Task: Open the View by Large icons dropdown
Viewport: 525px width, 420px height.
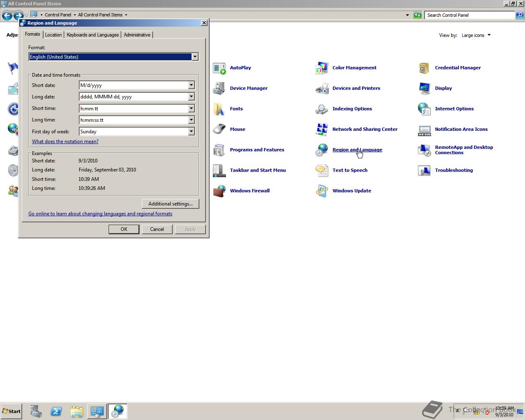Action: (476, 35)
